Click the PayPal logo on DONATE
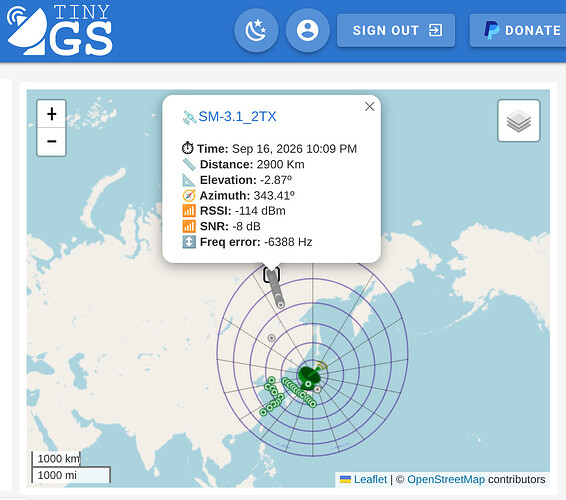566x500 pixels. click(x=492, y=30)
